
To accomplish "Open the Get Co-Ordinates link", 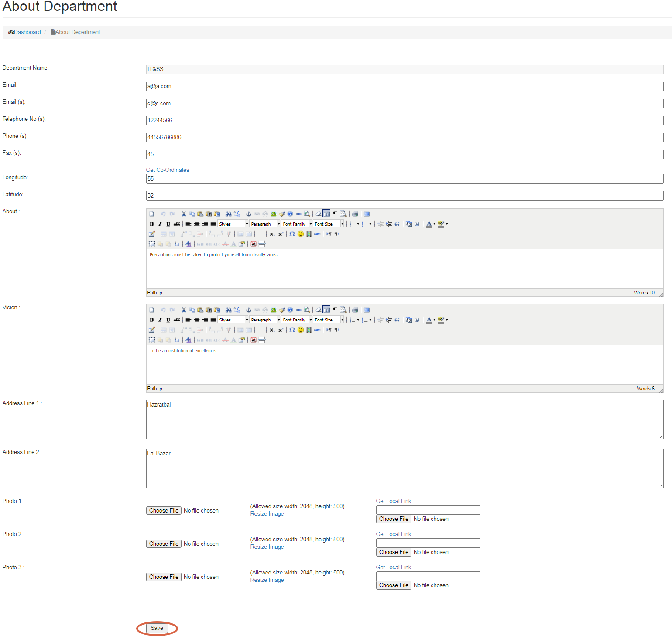I will pyautogui.click(x=168, y=170).
